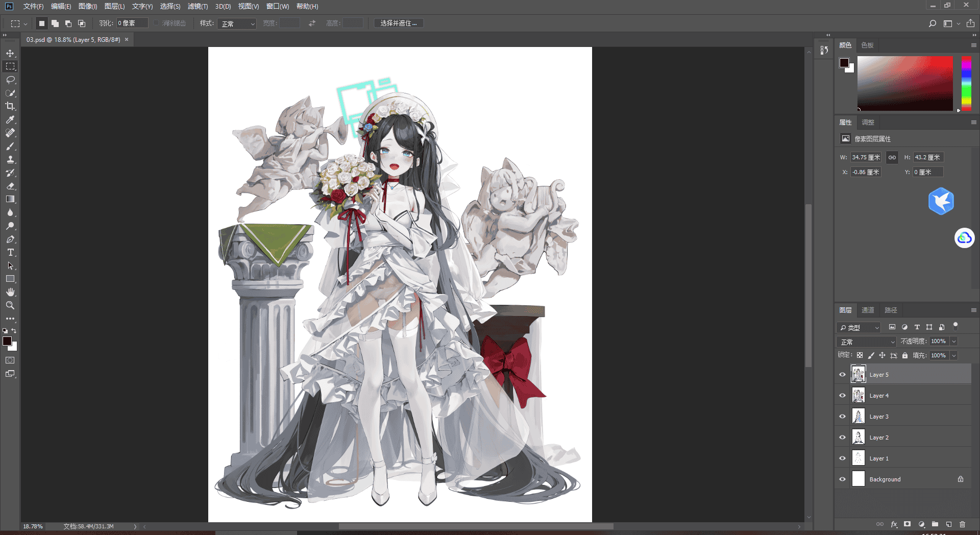
Task: Hide Layer 5 visibility eye
Action: 843,374
